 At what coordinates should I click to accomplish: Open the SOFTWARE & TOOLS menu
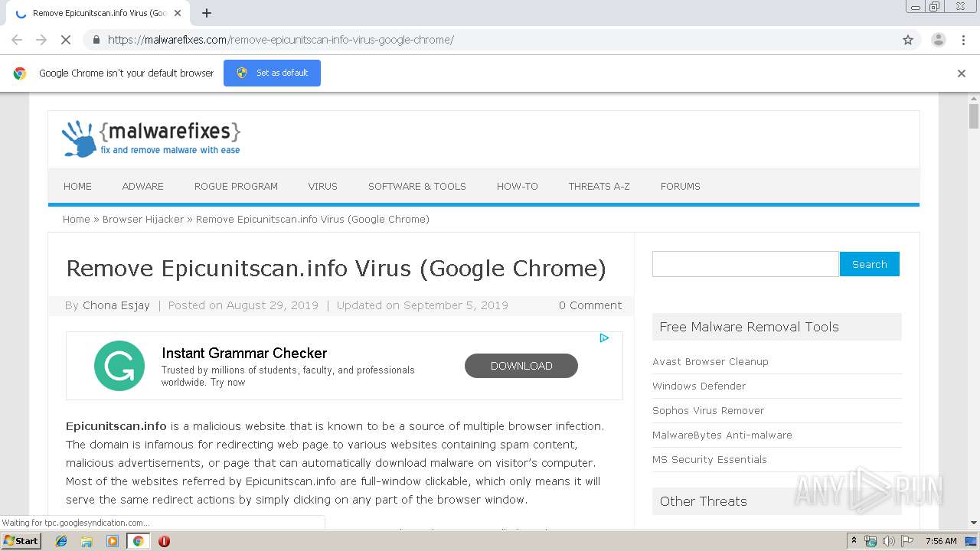click(416, 186)
